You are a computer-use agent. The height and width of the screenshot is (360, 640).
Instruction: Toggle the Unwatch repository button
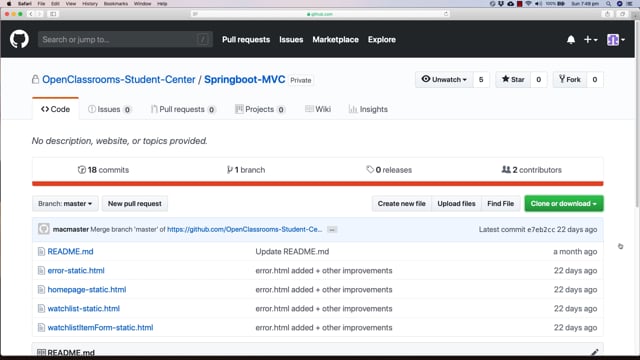pos(444,80)
